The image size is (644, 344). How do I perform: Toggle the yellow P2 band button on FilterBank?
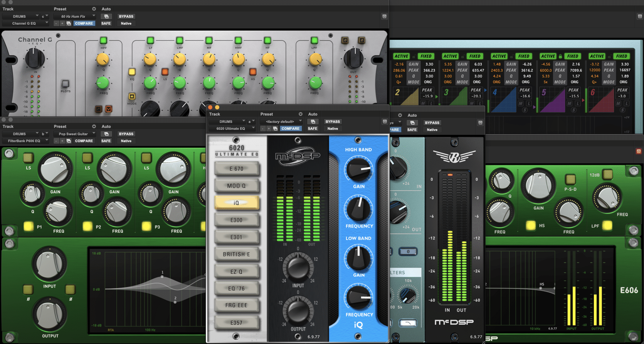(87, 226)
